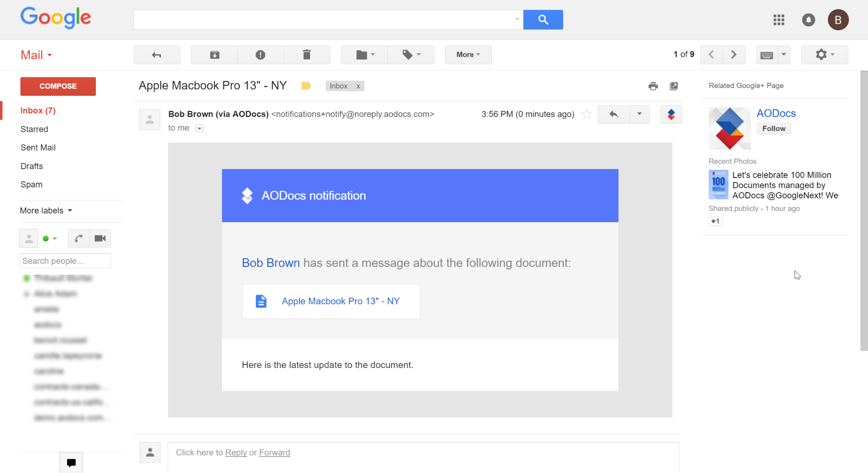Open the Mail switcher dropdown
Viewport: 868px width, 473px height.
36,55
